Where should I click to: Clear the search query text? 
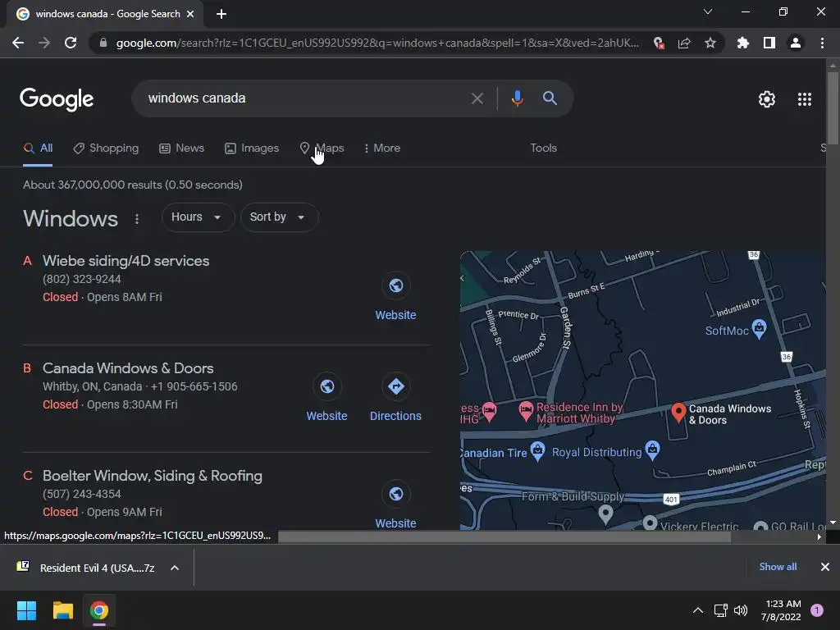click(477, 98)
